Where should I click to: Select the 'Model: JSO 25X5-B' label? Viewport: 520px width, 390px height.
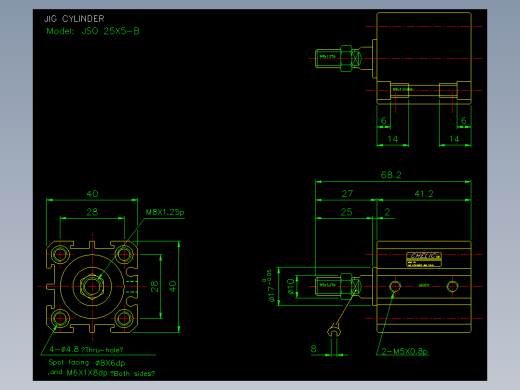pyautogui.click(x=93, y=31)
